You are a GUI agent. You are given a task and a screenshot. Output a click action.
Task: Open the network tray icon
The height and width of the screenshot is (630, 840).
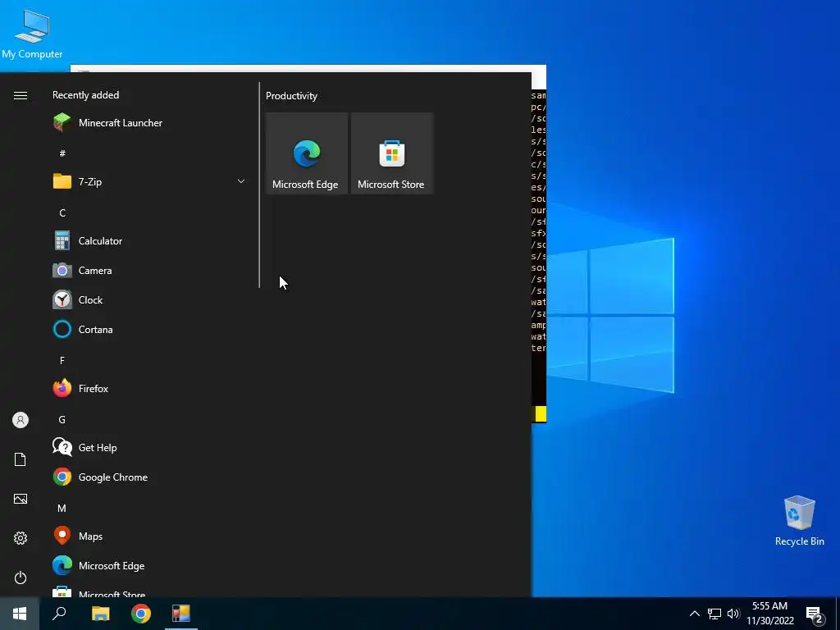point(714,614)
